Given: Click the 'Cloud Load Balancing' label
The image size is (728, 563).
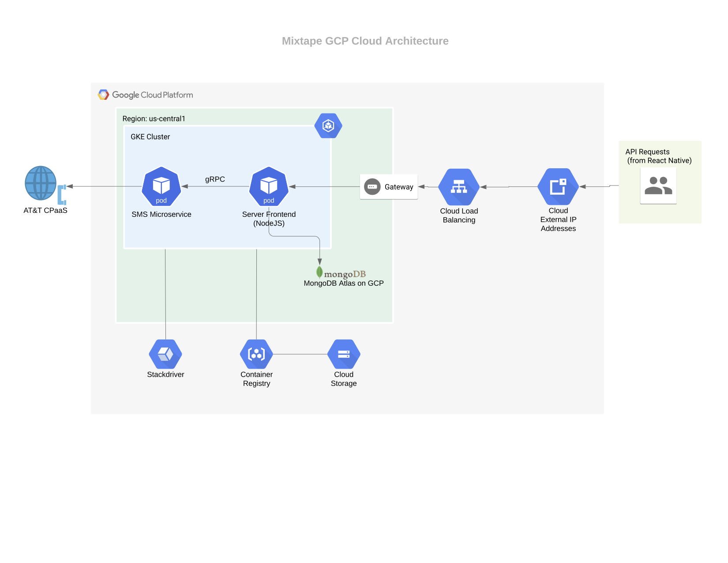Looking at the screenshot, I should coord(459,215).
